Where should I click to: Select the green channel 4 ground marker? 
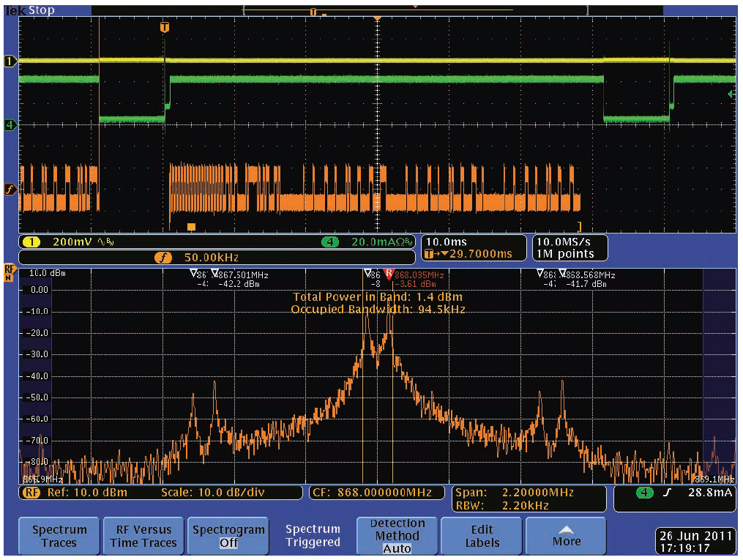click(x=10, y=126)
